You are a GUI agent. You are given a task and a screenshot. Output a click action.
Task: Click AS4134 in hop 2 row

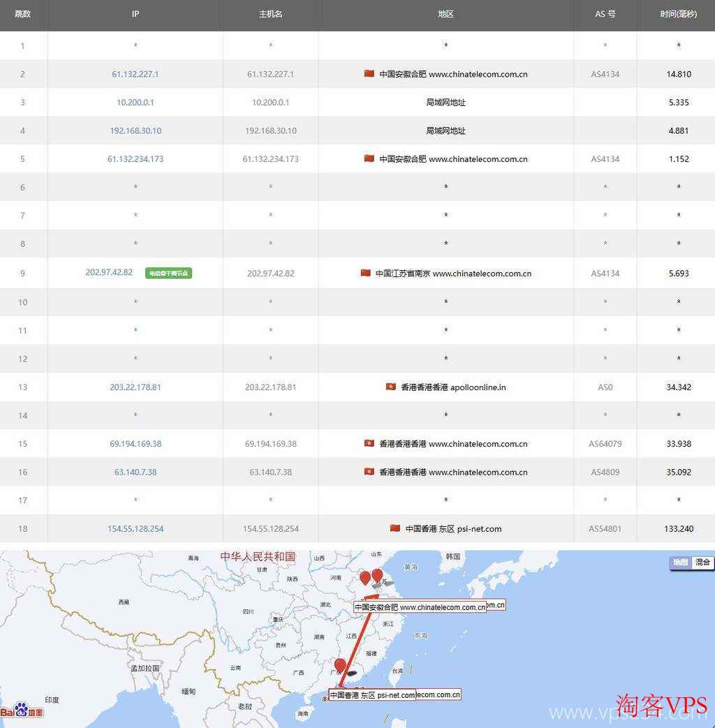click(x=605, y=74)
